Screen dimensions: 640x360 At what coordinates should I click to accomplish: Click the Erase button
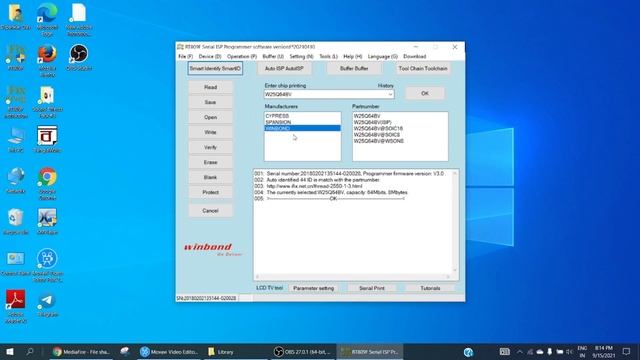click(x=210, y=162)
